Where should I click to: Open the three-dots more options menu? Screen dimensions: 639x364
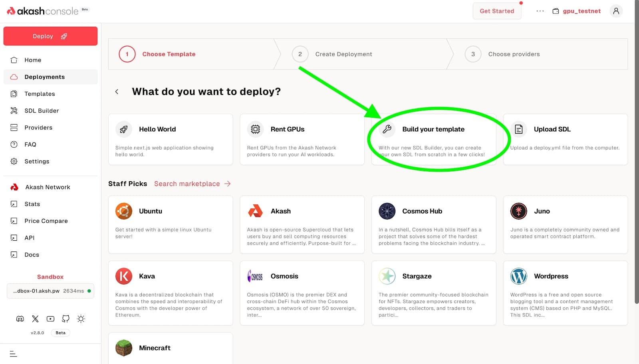540,11
